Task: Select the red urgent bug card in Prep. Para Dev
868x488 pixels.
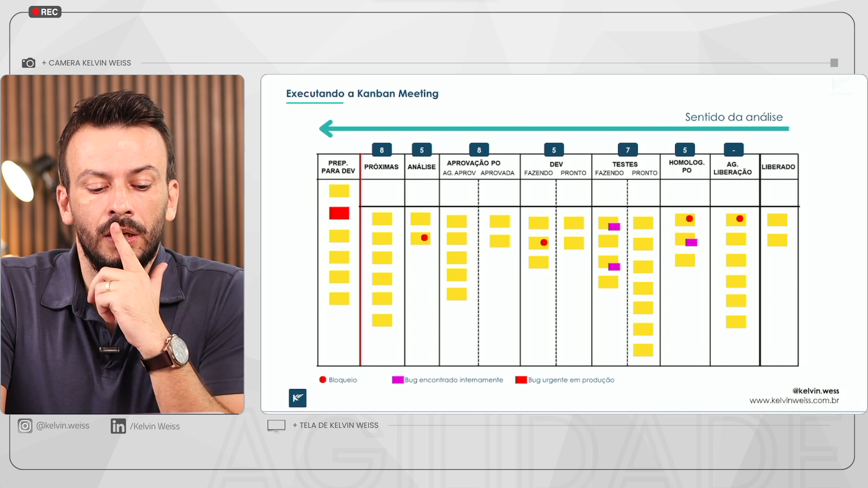Action: point(339,213)
